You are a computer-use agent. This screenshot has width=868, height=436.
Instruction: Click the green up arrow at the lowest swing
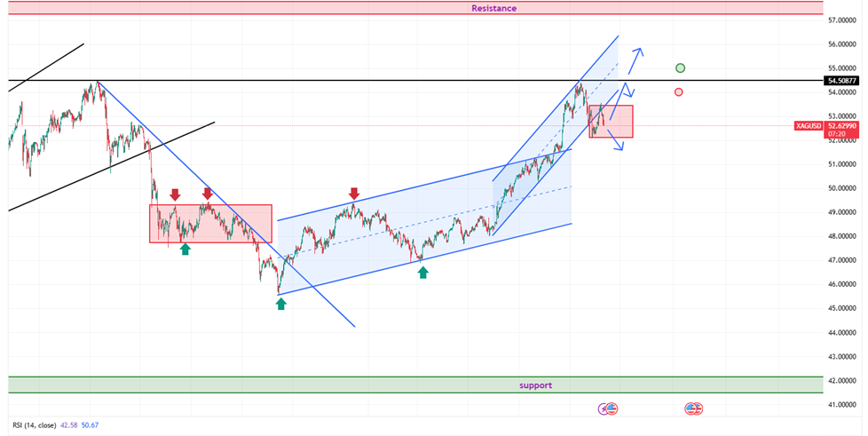(x=281, y=304)
